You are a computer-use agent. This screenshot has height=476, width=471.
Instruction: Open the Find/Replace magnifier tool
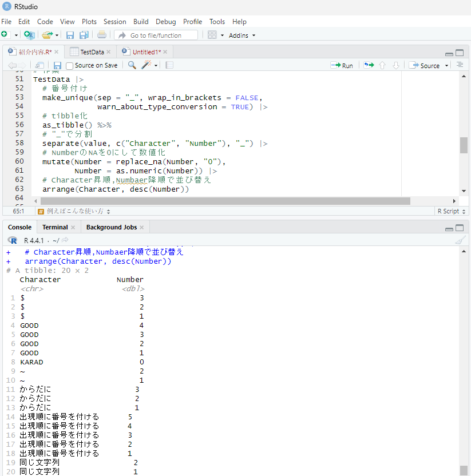[132, 65]
